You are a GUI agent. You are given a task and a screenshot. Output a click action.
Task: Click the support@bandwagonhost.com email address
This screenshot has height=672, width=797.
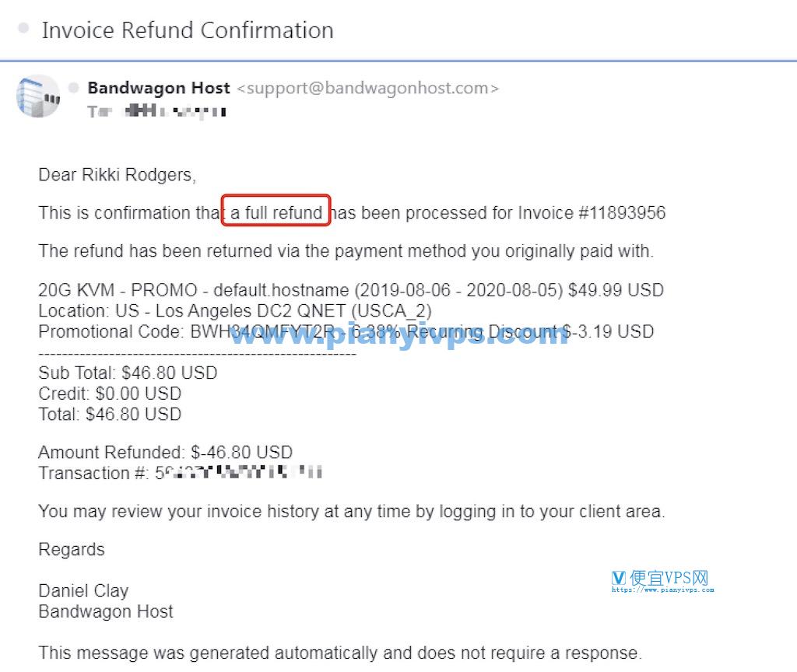tap(368, 89)
